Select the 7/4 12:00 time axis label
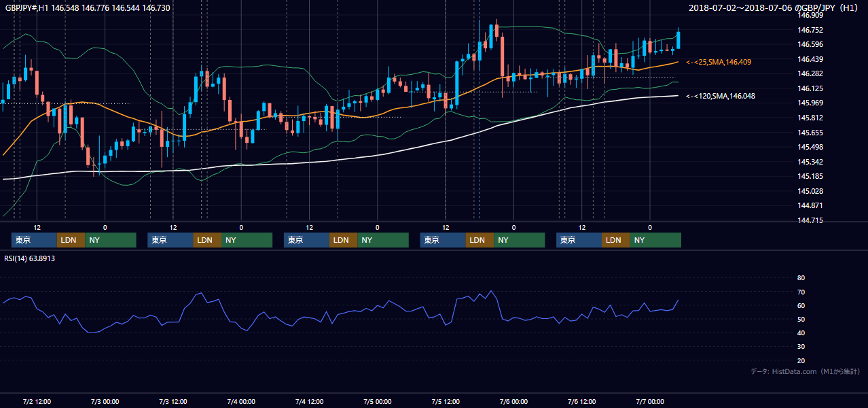Image resolution: width=868 pixels, height=408 pixels. [x=310, y=401]
